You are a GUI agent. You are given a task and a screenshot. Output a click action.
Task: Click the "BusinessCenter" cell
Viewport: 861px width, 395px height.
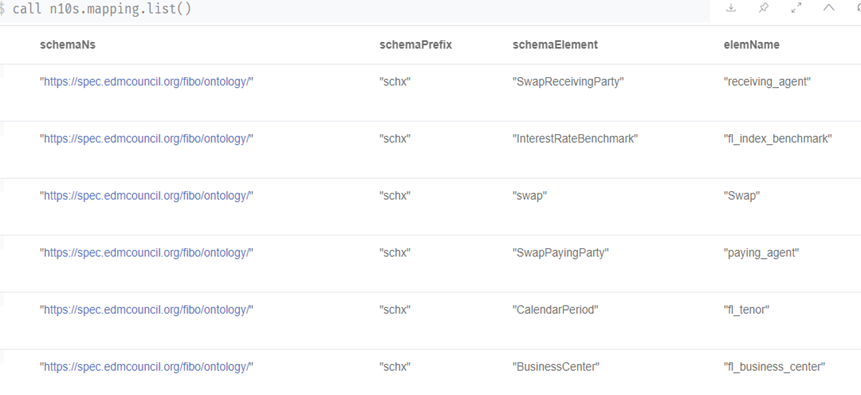tap(556, 367)
